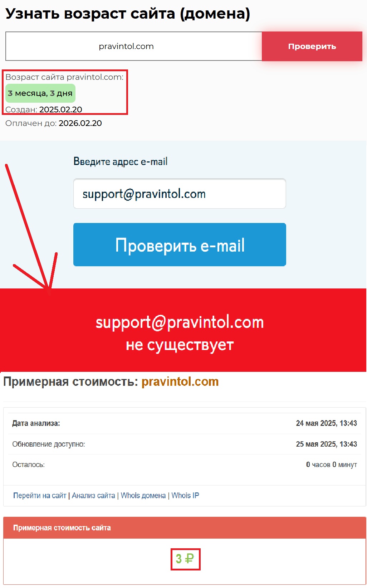Click the Узнать возраст сайта heading
The width and height of the screenshot is (367, 588).
coord(128,14)
